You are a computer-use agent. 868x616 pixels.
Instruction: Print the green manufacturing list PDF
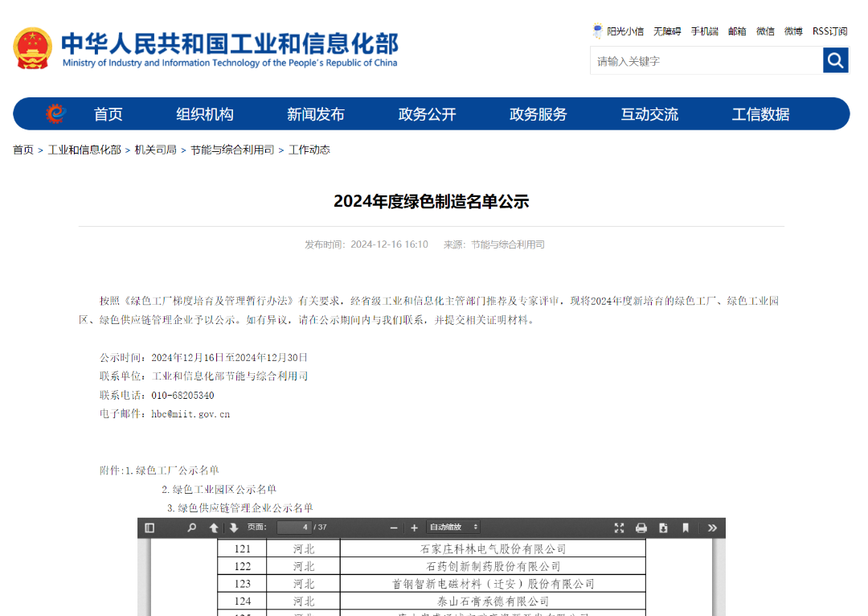tap(641, 528)
